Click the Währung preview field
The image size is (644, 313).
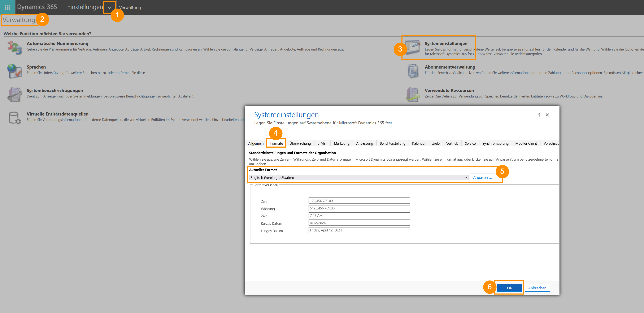(359, 208)
